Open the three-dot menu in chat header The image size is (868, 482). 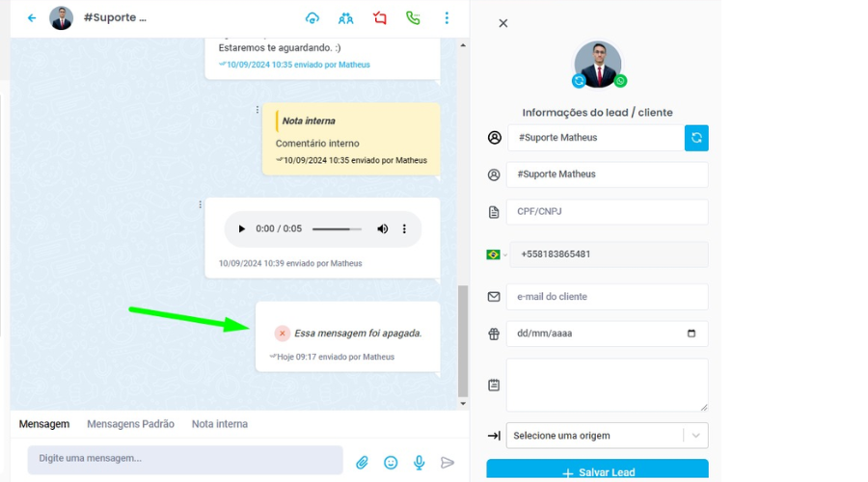click(x=447, y=18)
